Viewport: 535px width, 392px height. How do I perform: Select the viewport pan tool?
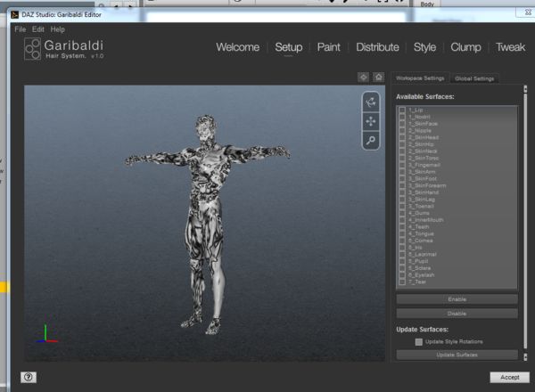coord(371,121)
